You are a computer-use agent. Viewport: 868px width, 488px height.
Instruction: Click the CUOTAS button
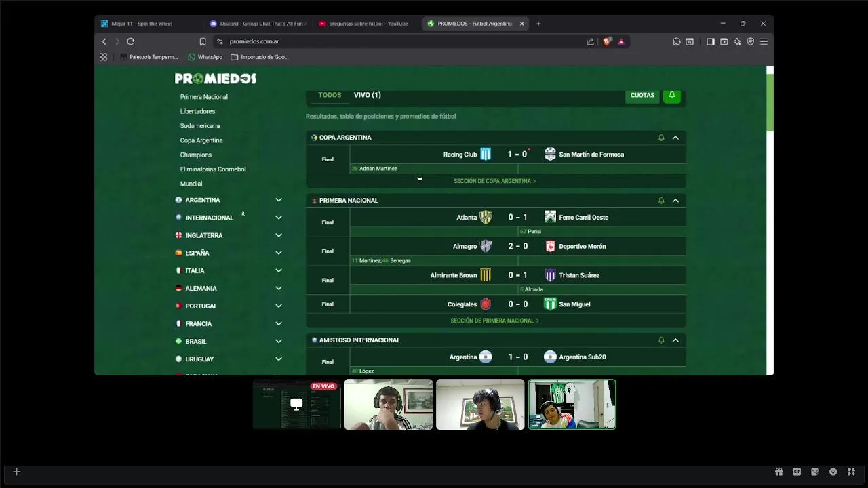[642, 96]
